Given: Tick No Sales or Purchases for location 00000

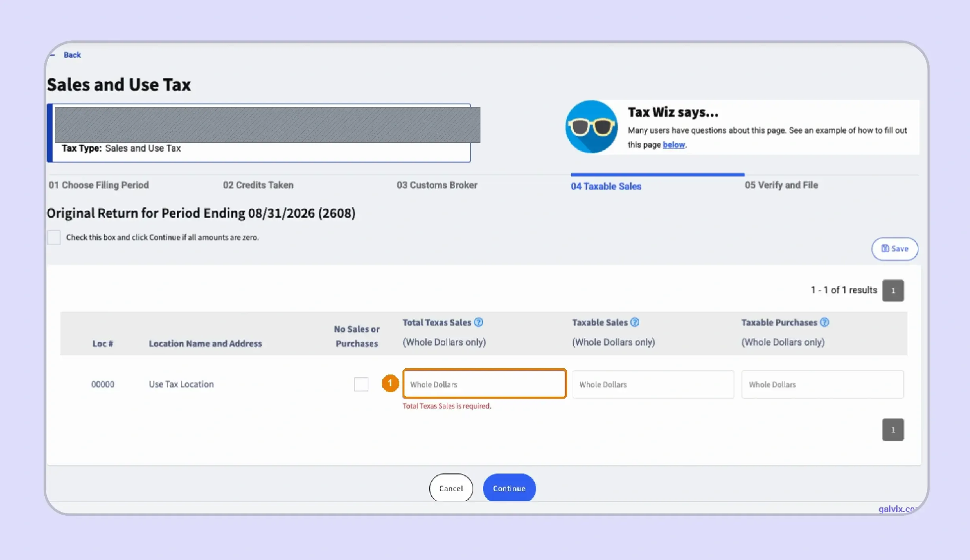Looking at the screenshot, I should [361, 384].
